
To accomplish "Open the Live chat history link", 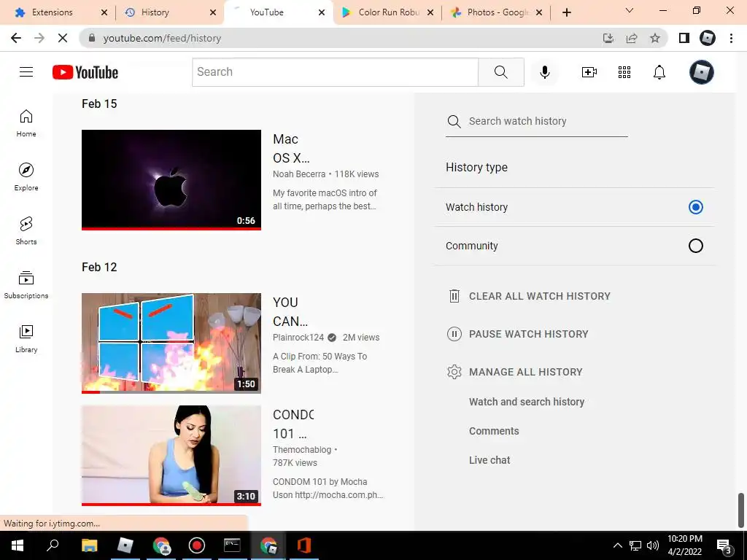I will 489,460.
